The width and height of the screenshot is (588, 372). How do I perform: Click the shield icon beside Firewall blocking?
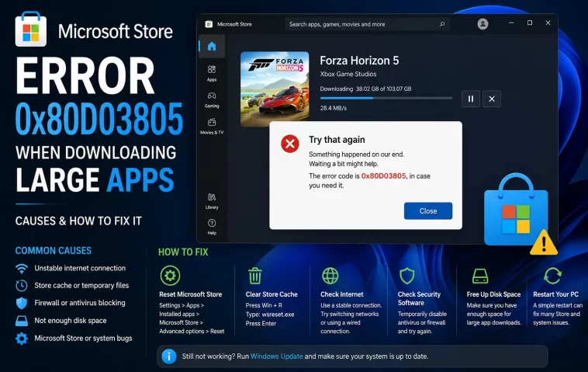click(22, 303)
